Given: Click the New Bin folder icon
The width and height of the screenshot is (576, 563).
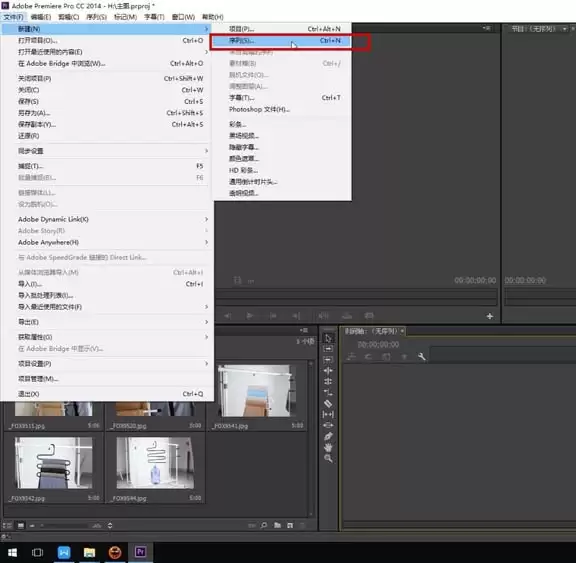Looking at the screenshot, I should coord(277,526).
